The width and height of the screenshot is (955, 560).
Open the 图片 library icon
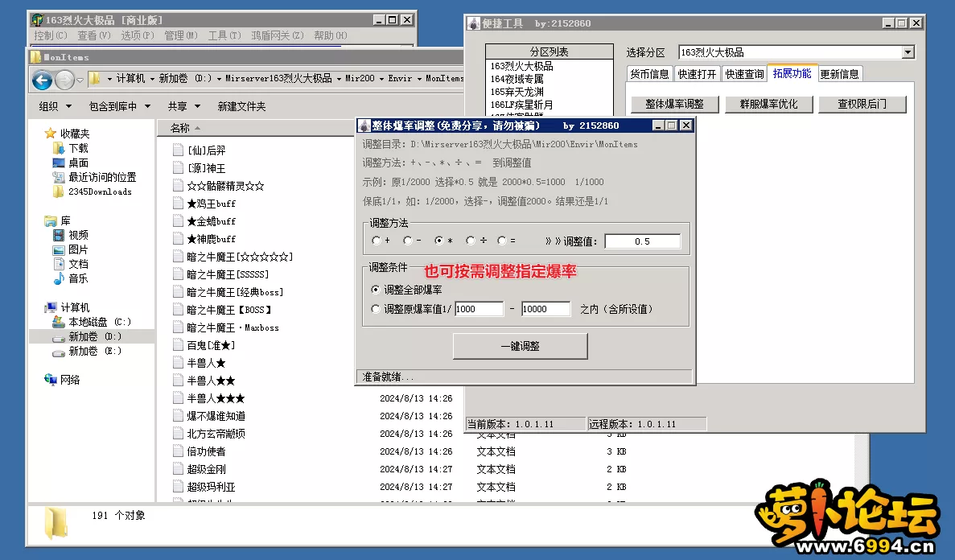click(59, 250)
